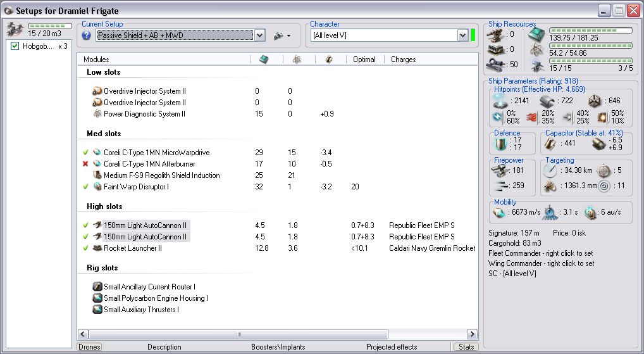
Task: Click the CPU usage progress bar
Action: point(591,30)
